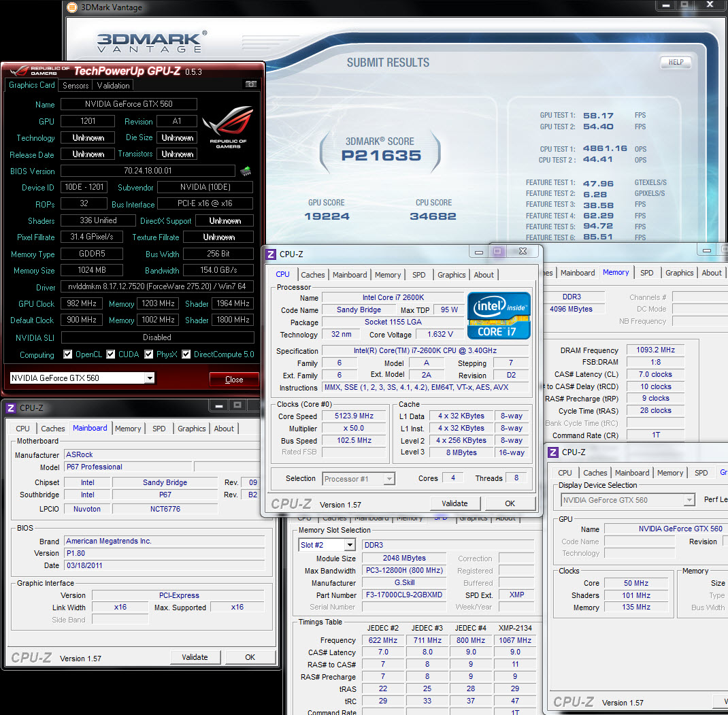728x715 pixels.
Task: Click the ROG Republic of Gamers logo
Action: pyautogui.click(x=228, y=127)
